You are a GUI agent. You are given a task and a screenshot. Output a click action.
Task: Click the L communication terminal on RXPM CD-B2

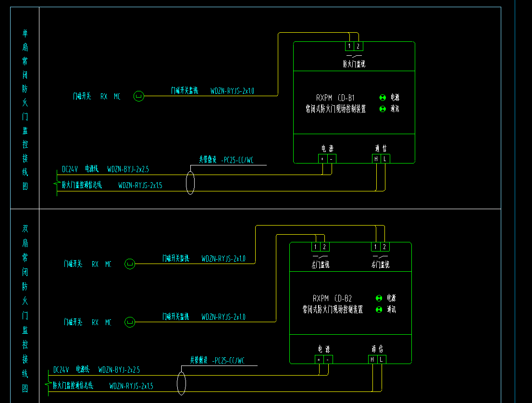382,359
